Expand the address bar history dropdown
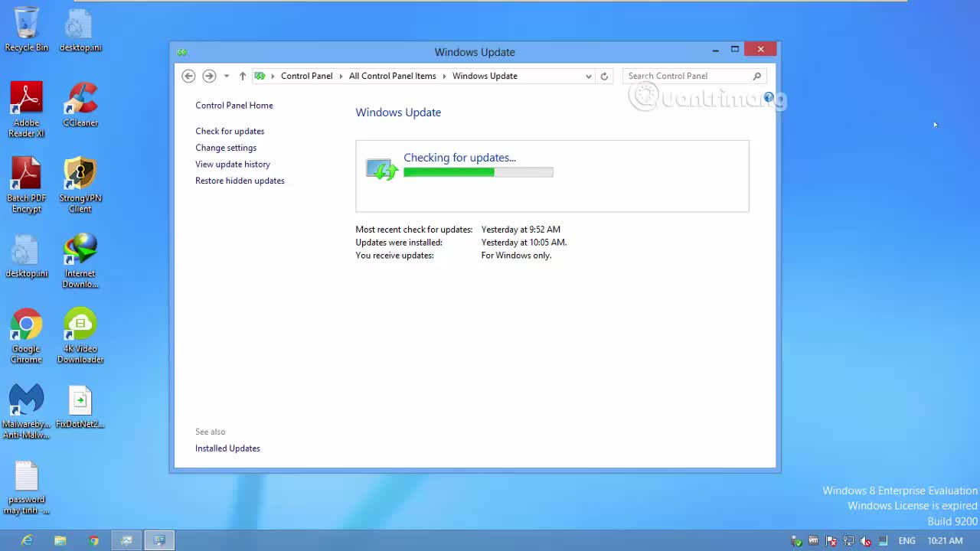The height and width of the screenshot is (551, 980). click(x=588, y=76)
